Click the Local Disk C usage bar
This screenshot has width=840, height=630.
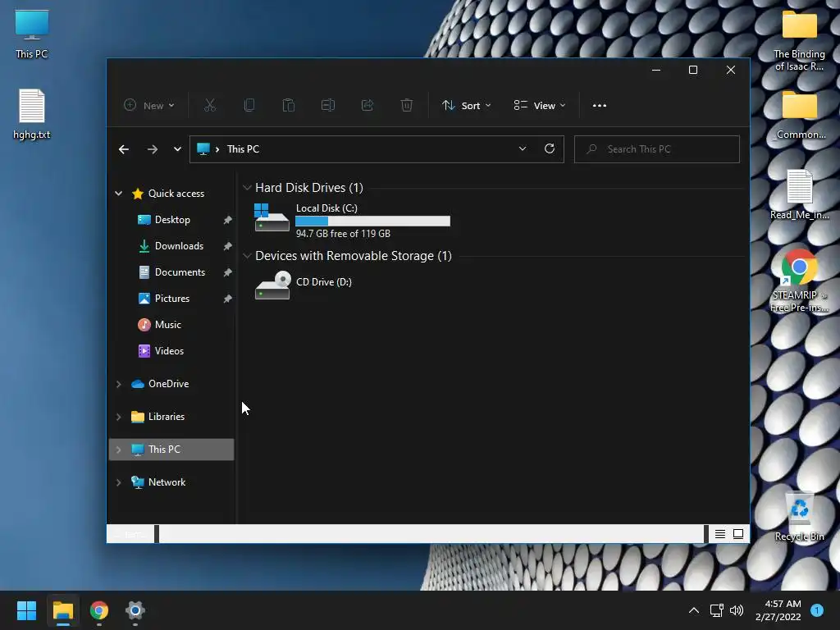click(373, 221)
